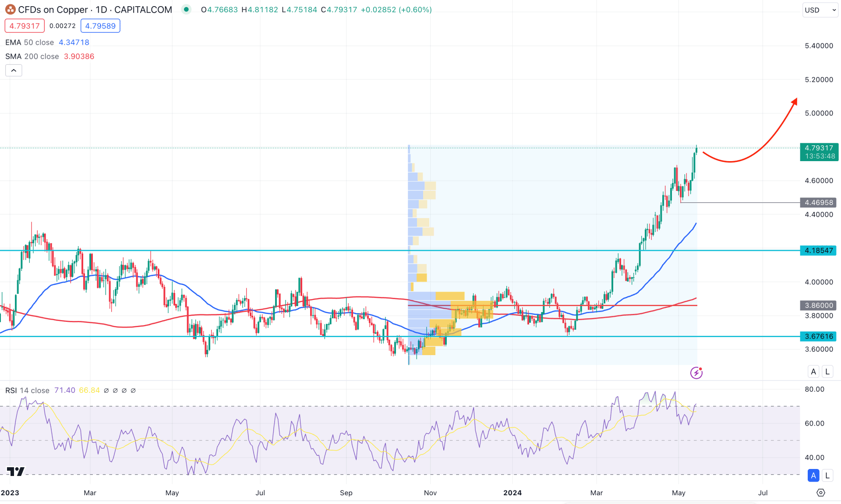The width and height of the screenshot is (841, 504).
Task: Click the 2024 label on time axis
Action: click(x=512, y=493)
